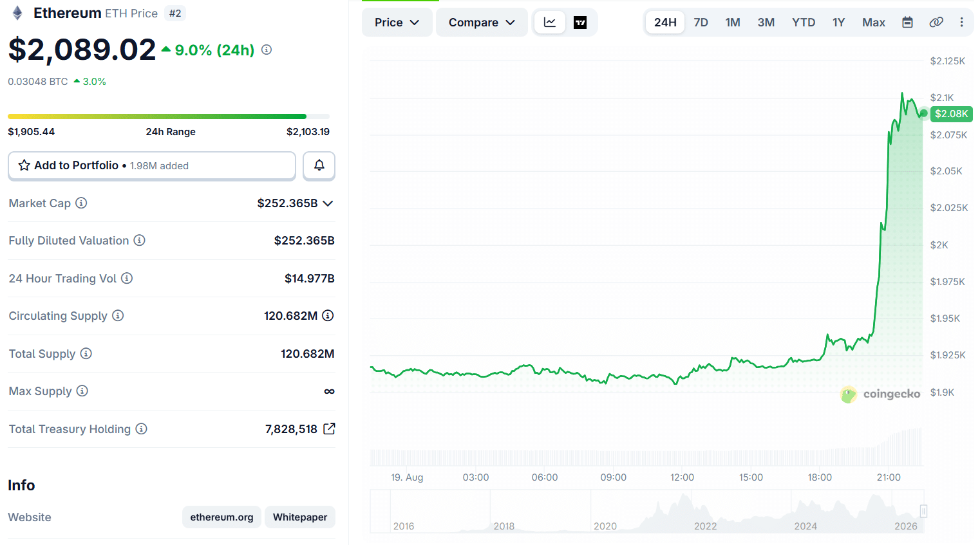Screen dimensions: 980x545
Task: Open the Price dropdown
Action: point(397,23)
